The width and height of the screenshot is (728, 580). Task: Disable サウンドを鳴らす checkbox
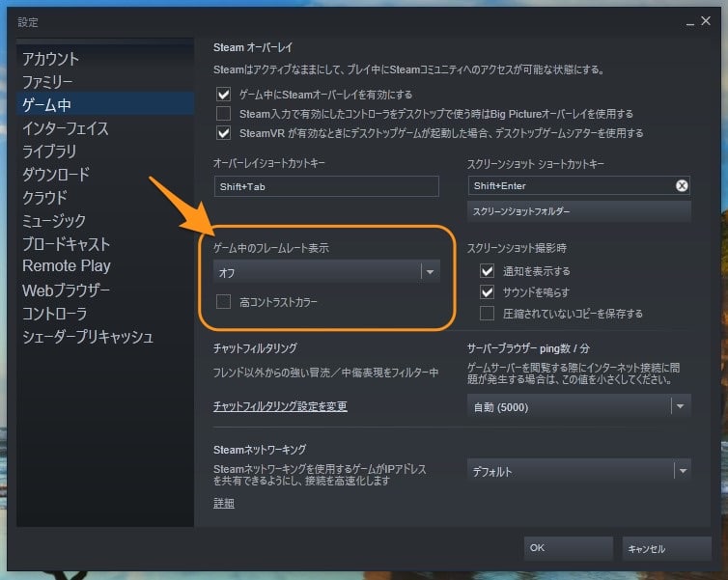(487, 292)
